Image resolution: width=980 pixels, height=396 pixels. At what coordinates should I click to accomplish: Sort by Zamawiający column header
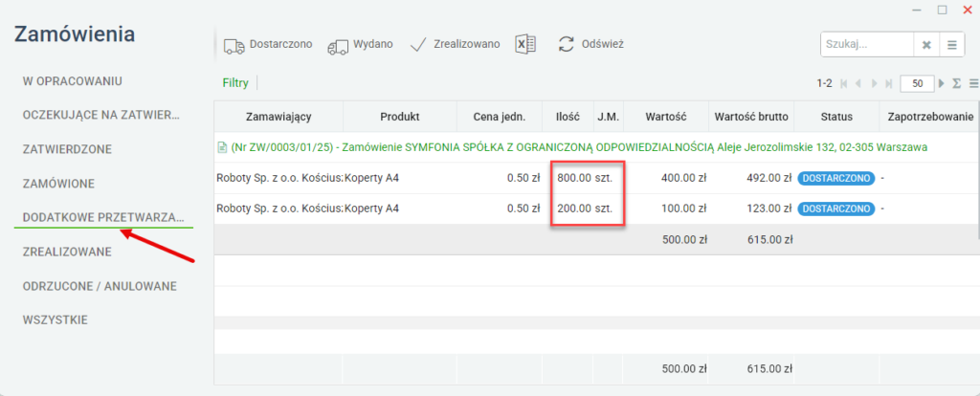pos(278,116)
